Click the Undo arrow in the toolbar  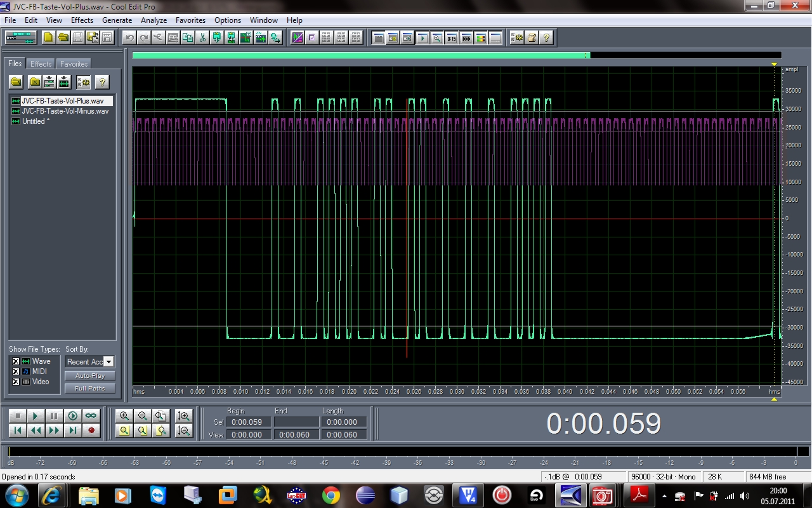tap(129, 37)
